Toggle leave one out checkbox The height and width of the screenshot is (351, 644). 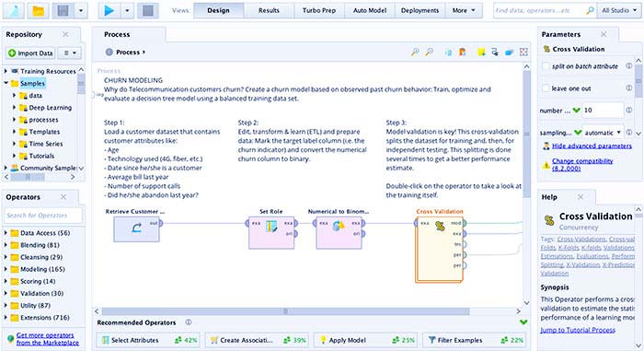tap(546, 88)
